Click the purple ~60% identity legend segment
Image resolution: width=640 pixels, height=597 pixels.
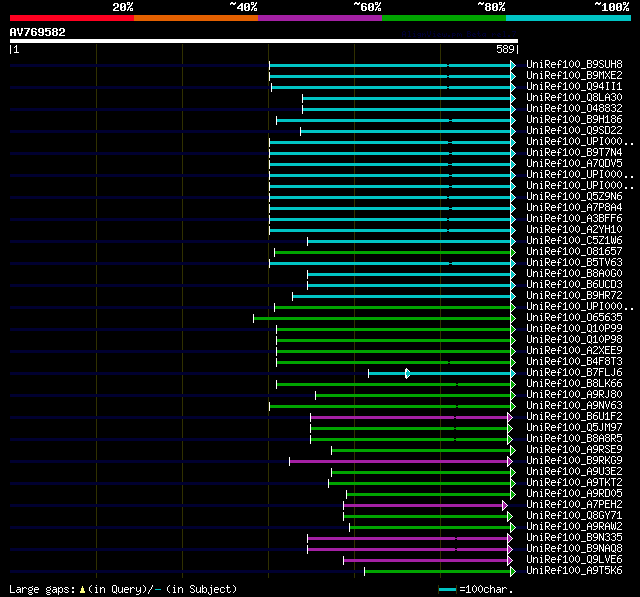[x=320, y=18]
